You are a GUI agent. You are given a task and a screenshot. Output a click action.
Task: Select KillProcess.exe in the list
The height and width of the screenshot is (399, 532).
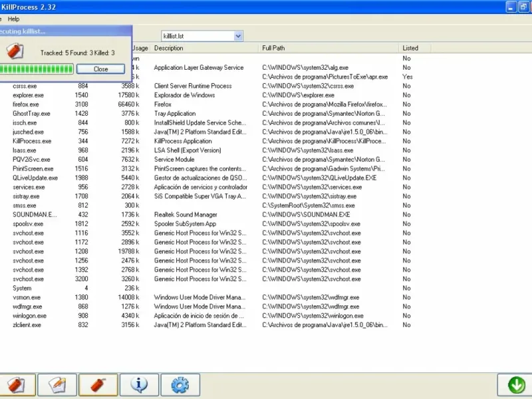point(32,141)
